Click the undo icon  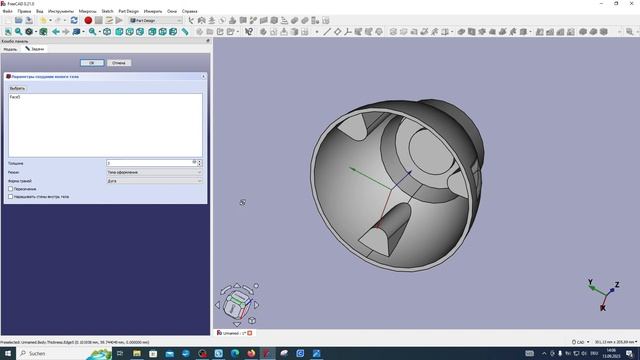[x=43, y=20]
